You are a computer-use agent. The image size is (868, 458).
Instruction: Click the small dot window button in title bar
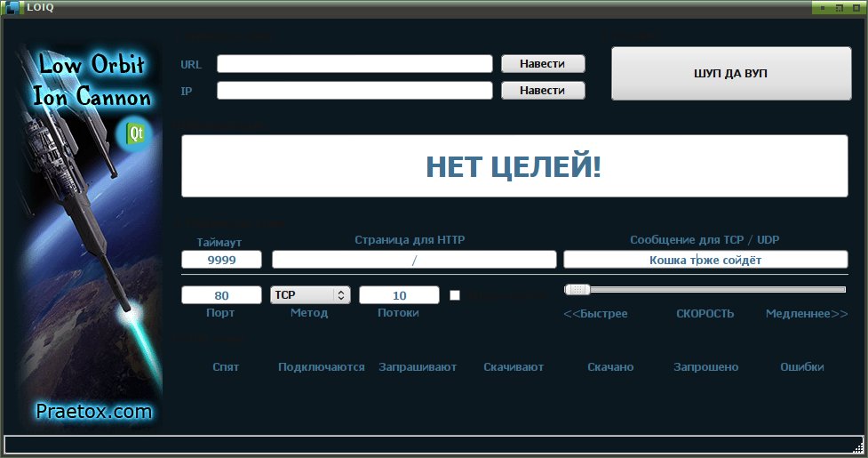823,8
